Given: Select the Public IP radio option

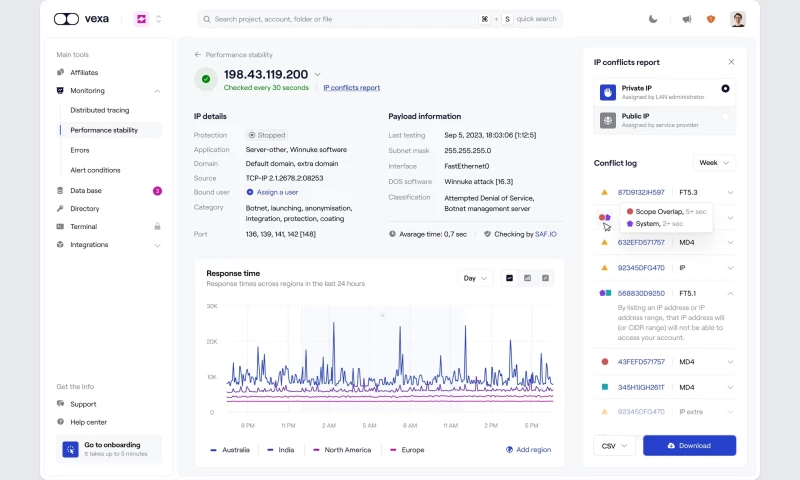Looking at the screenshot, I should coord(725,118).
